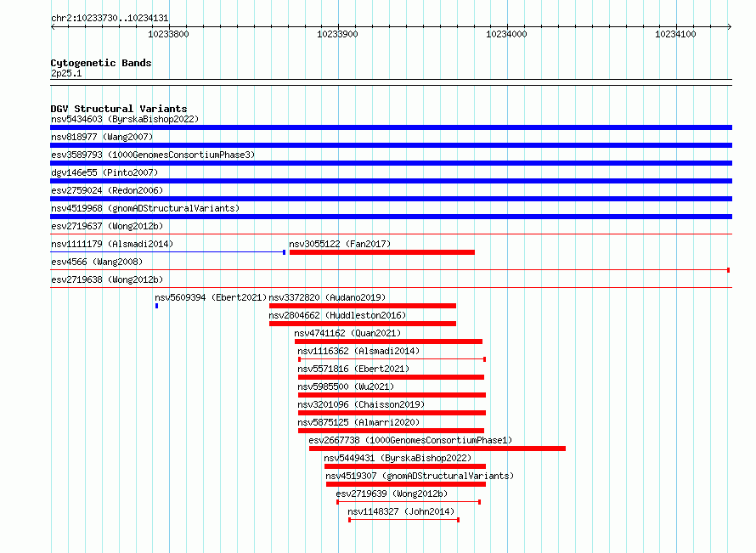The width and height of the screenshot is (756, 553).
Task: Click ruler position 10233800
Action: (x=168, y=34)
